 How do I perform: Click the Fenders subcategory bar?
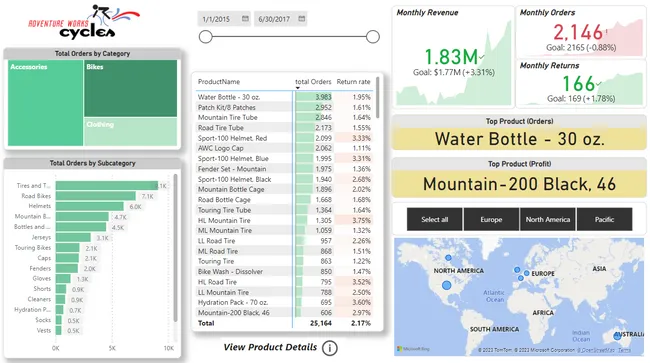click(x=67, y=269)
